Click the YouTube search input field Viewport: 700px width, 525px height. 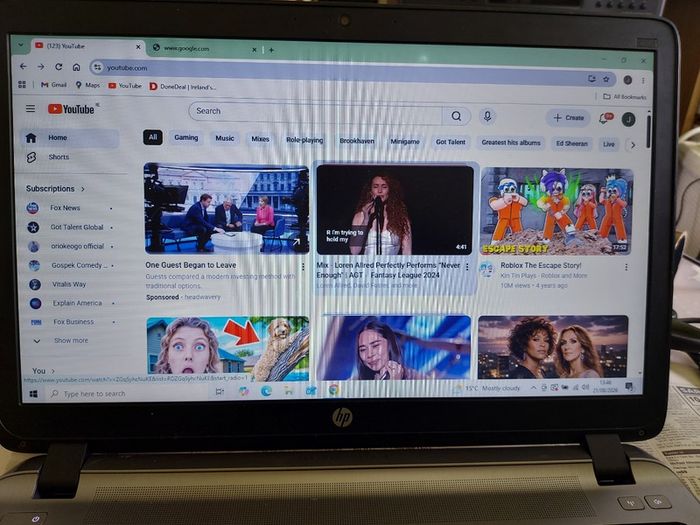coord(315,112)
